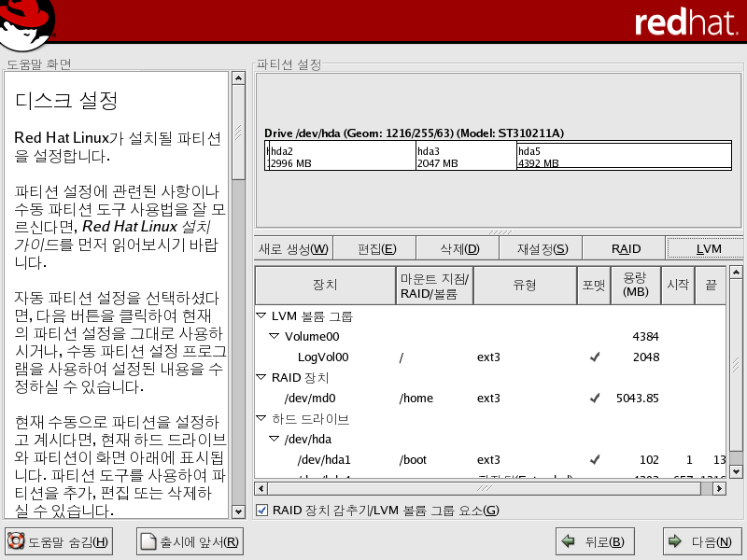
Task: Collapse the Volume00 tree node
Action: (275, 336)
